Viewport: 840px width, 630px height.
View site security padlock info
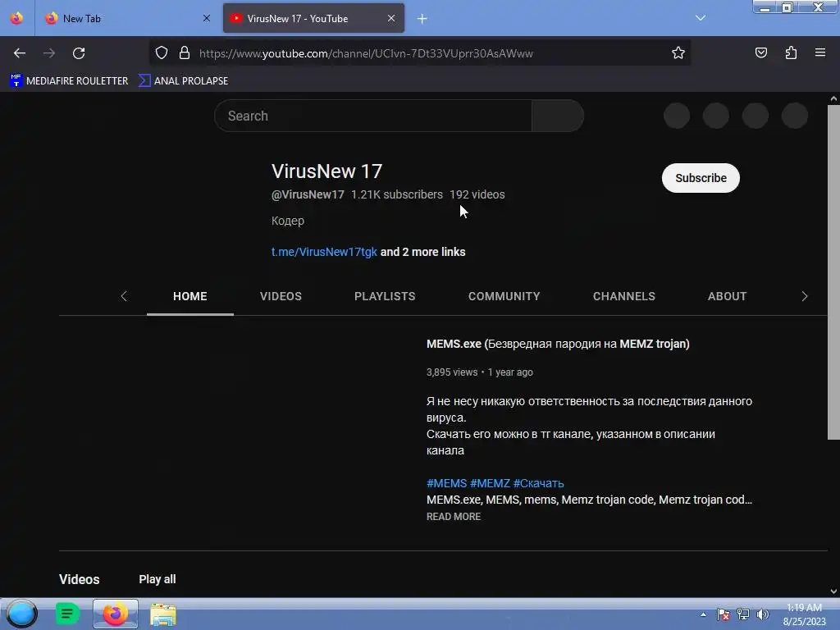tap(185, 52)
